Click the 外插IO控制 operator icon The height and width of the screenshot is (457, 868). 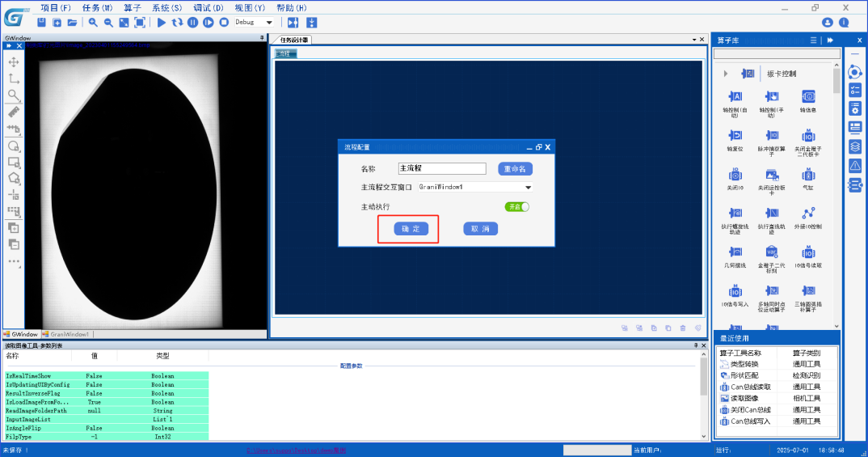pyautogui.click(x=808, y=214)
